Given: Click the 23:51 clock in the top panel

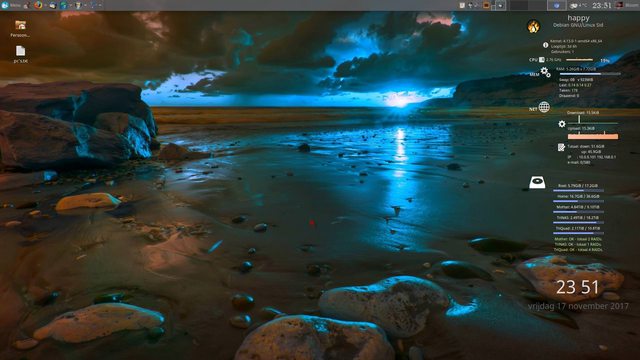Looking at the screenshot, I should point(602,5).
